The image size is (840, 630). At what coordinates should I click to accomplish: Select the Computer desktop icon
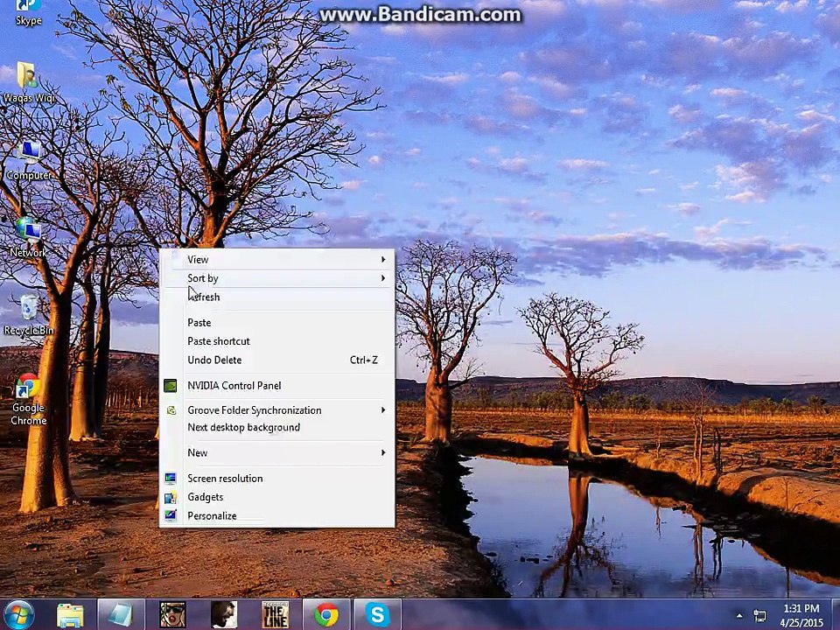(28, 161)
